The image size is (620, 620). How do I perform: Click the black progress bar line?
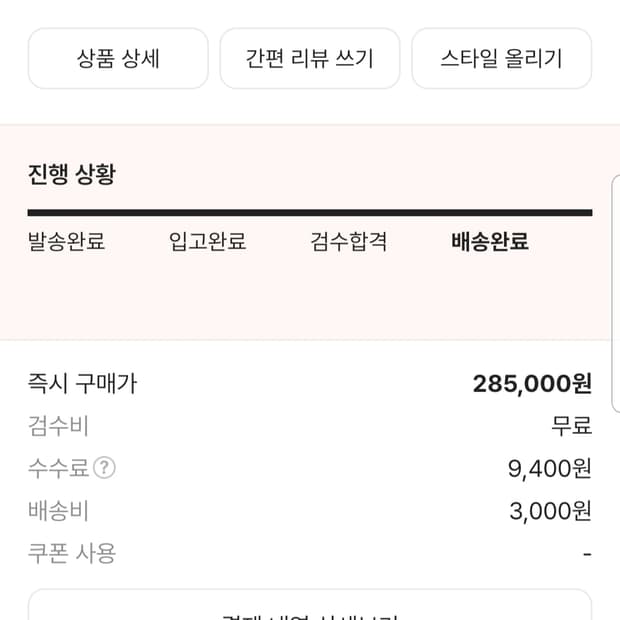[310, 213]
